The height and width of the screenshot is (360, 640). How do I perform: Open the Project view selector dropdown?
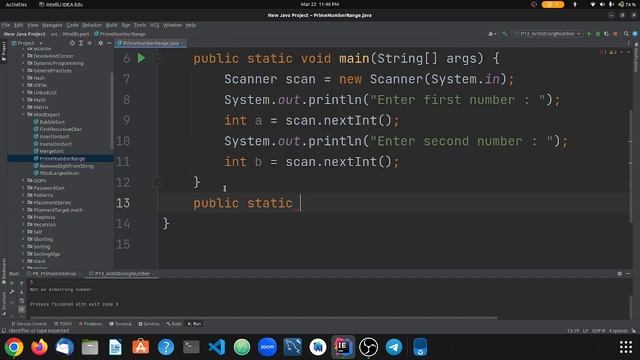(x=27, y=43)
